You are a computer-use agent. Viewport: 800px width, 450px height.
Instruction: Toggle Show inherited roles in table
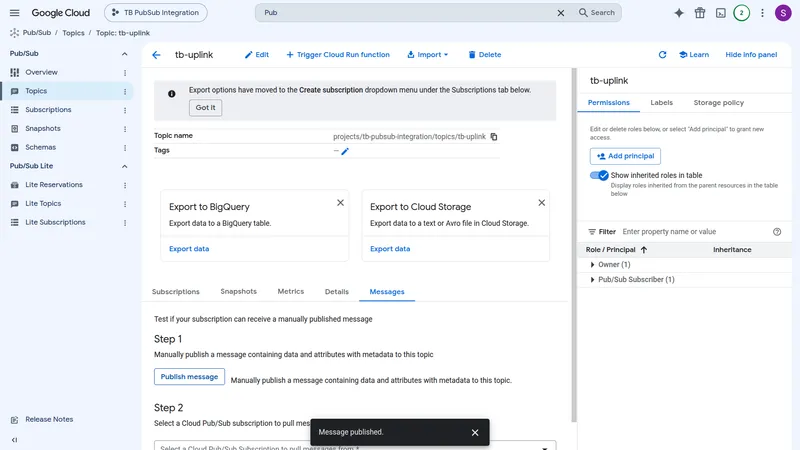coord(599,176)
